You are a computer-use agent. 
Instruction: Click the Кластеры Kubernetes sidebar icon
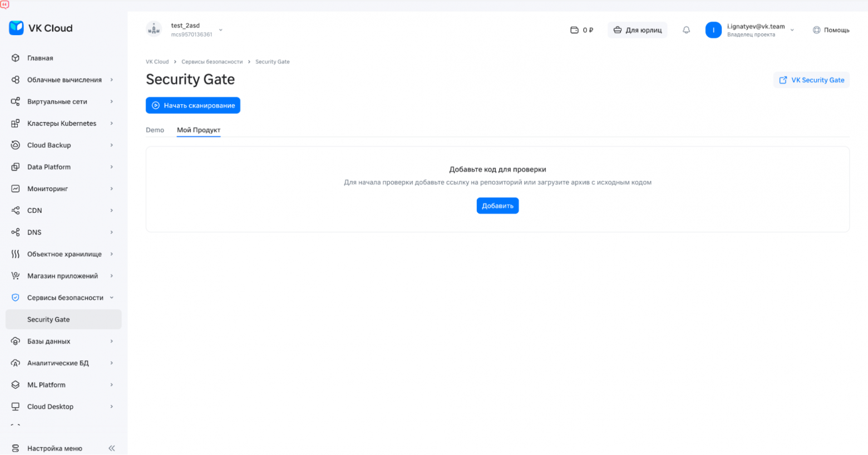[16, 123]
